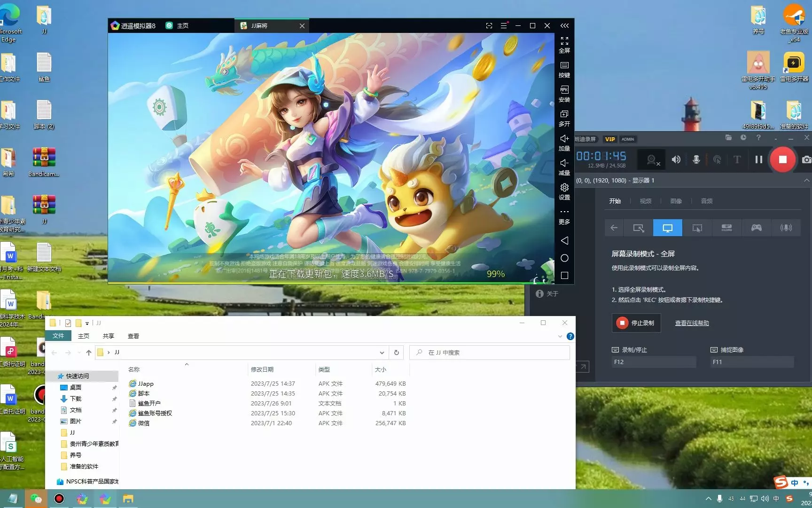The width and height of the screenshot is (812, 508).
Task: Open the 关于 about item in Bandicam
Action: (x=547, y=294)
